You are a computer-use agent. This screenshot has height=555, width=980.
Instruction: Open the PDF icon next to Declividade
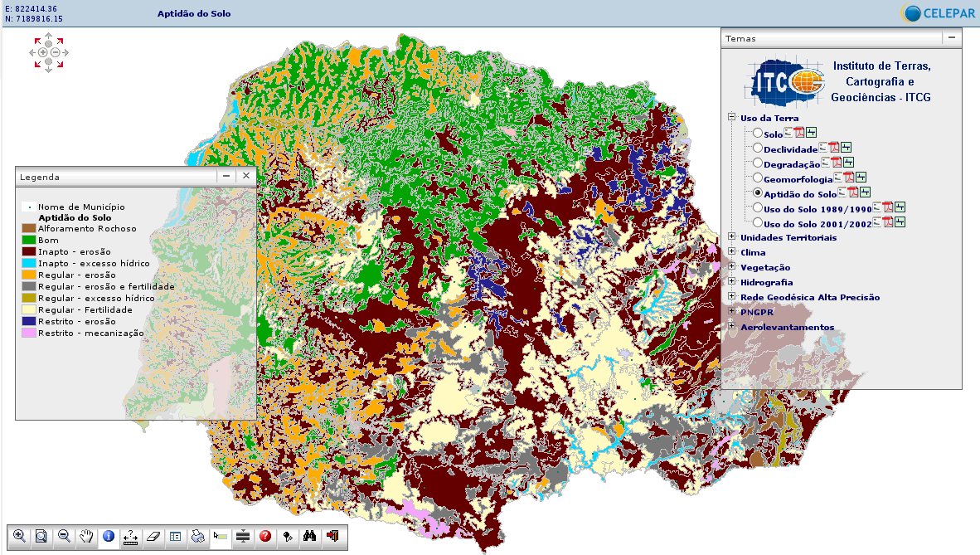(836, 148)
